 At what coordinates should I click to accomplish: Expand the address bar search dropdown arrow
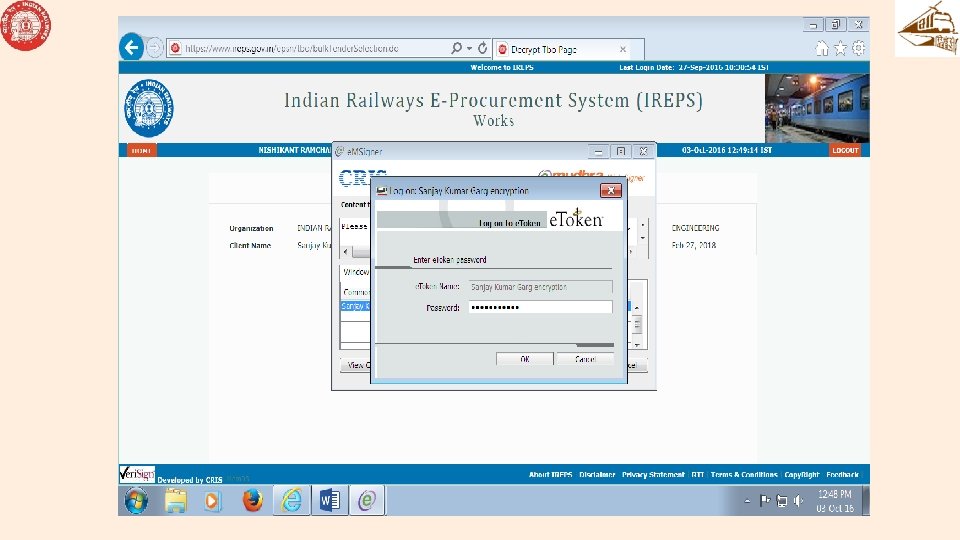click(x=470, y=48)
